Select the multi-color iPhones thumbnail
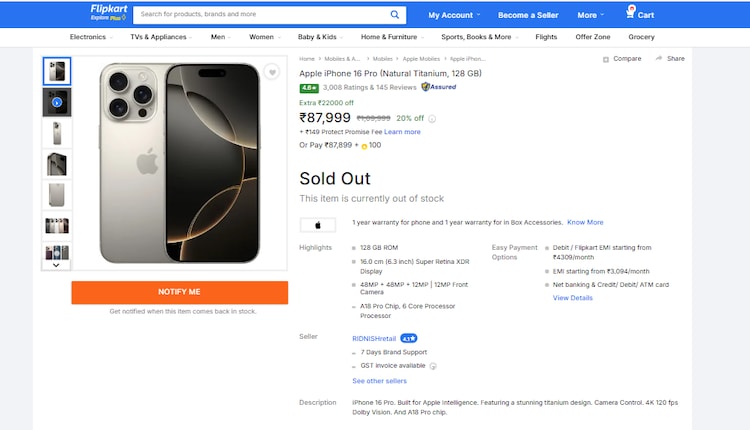Viewport: 750px width, 430px height. 57,226
